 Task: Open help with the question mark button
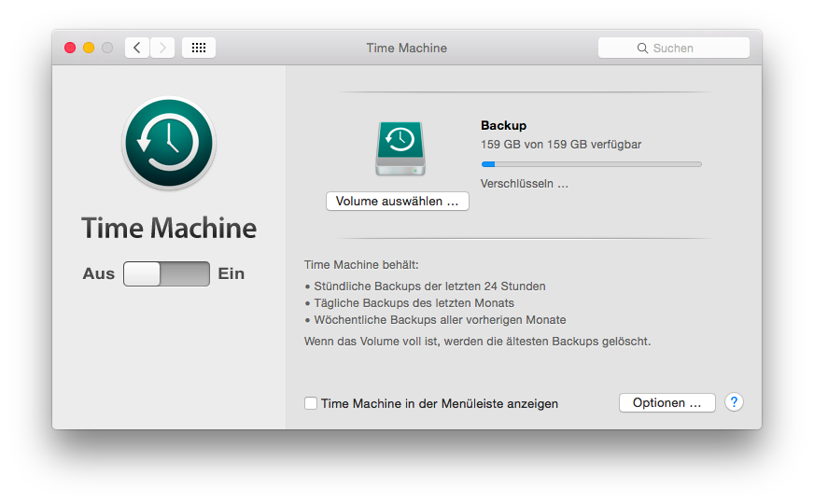(x=734, y=401)
